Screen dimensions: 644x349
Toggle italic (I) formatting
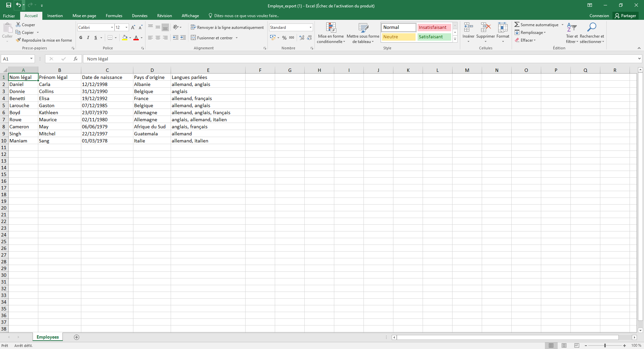point(88,38)
